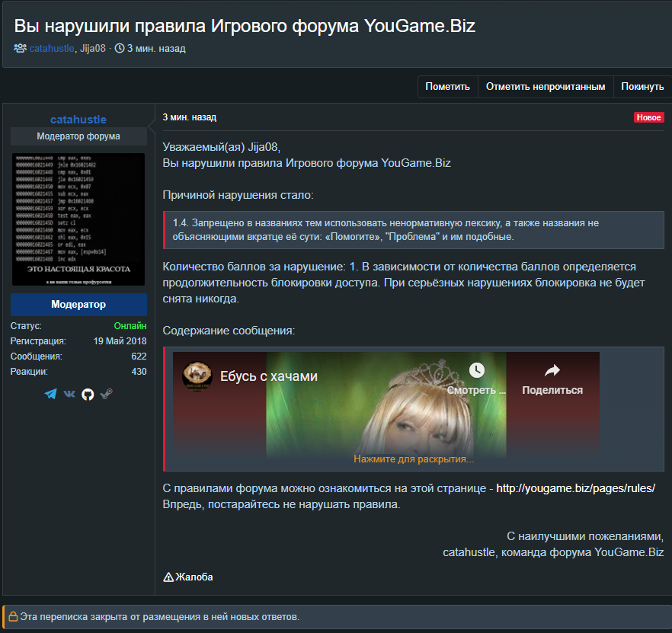Click the registration date 19 Май 2018

coord(120,341)
